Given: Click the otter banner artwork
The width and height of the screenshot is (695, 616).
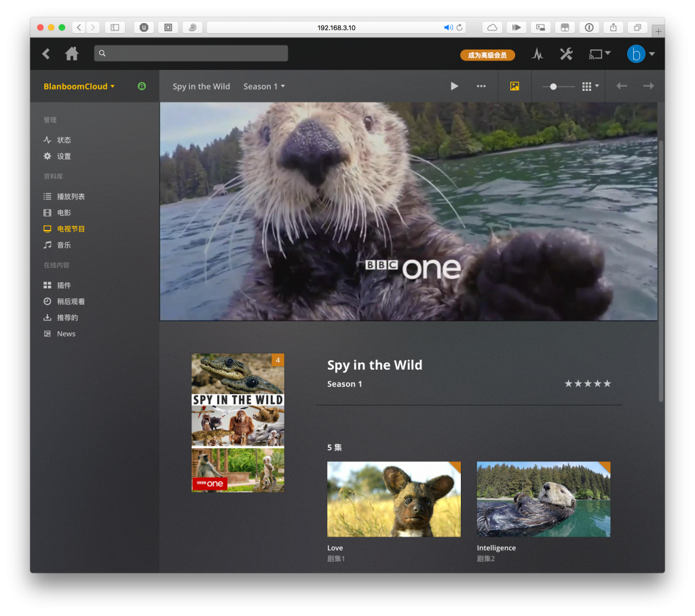Looking at the screenshot, I should pyautogui.click(x=408, y=212).
